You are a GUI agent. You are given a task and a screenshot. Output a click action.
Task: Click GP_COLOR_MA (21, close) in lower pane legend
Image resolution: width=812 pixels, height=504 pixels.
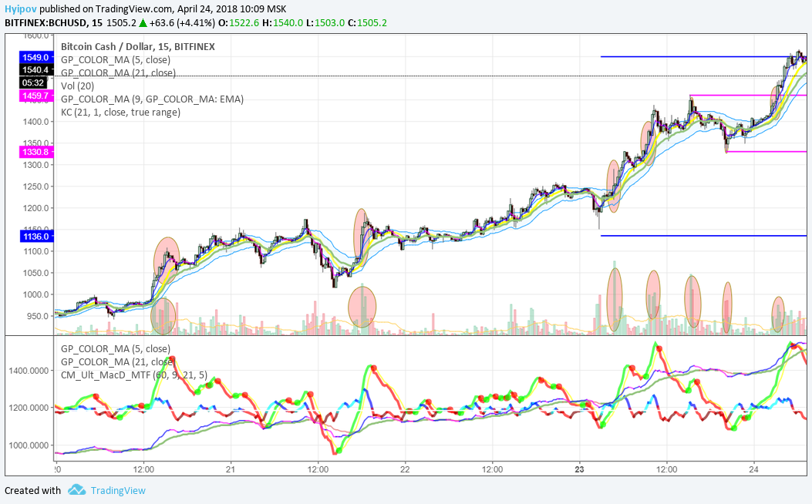[117, 361]
